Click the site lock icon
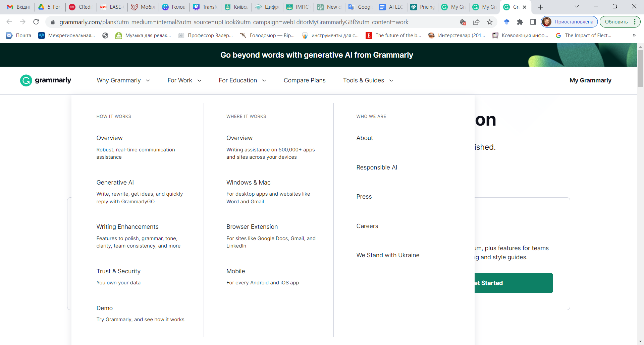Screen dimensions: 644x345 [53, 22]
